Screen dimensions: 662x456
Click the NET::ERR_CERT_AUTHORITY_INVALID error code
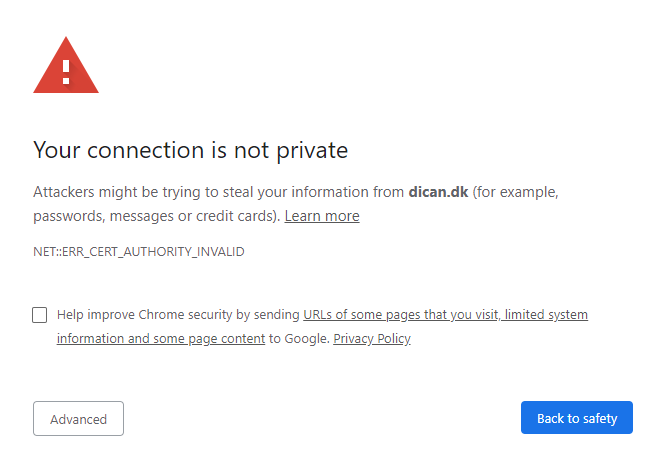(139, 252)
